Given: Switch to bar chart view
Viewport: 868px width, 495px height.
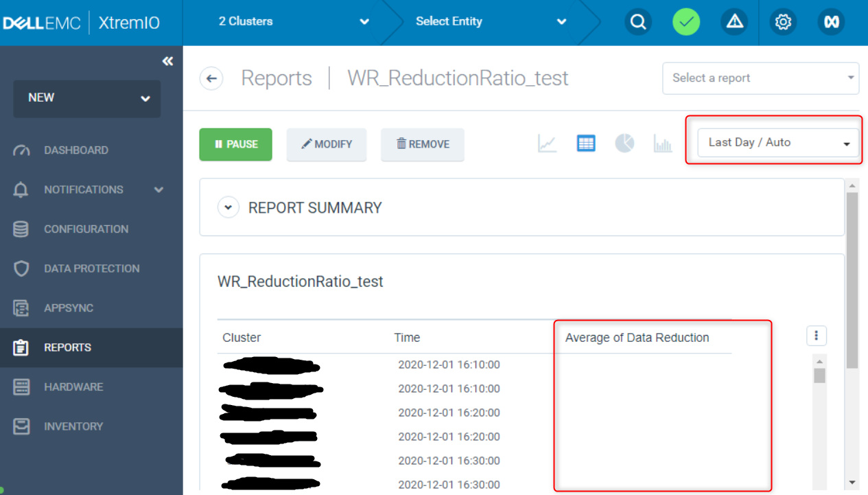Looking at the screenshot, I should pyautogui.click(x=663, y=143).
